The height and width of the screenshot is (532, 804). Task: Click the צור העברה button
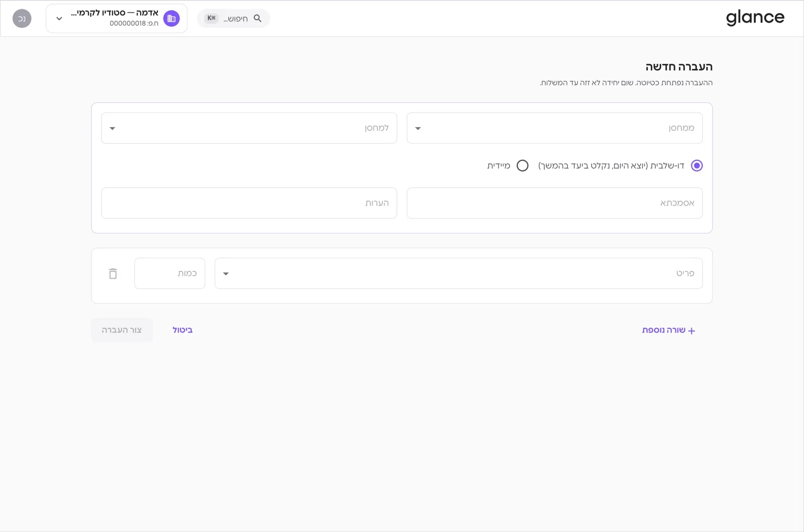[122, 330]
